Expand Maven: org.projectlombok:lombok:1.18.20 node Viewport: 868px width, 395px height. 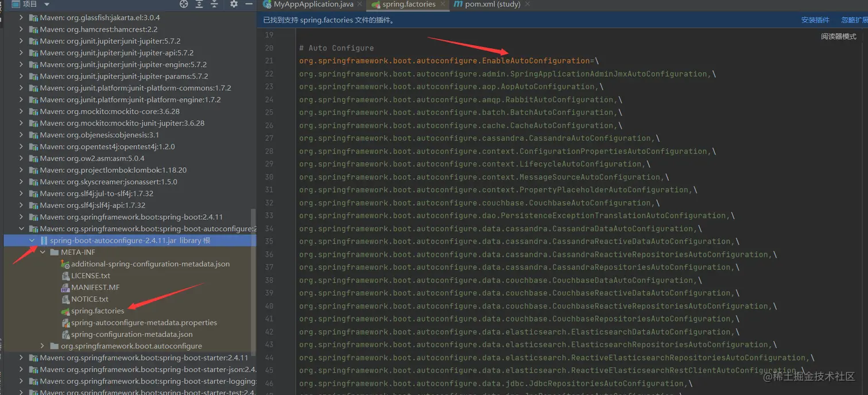click(21, 170)
